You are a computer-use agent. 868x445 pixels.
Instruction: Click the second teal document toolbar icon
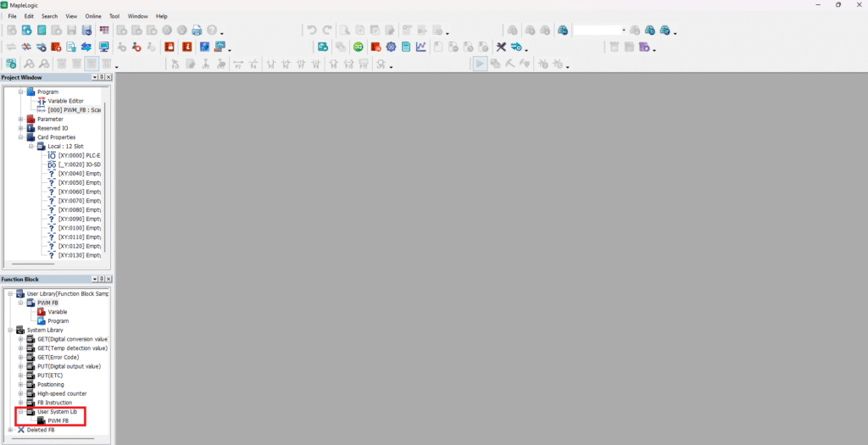pyautogui.click(x=26, y=30)
